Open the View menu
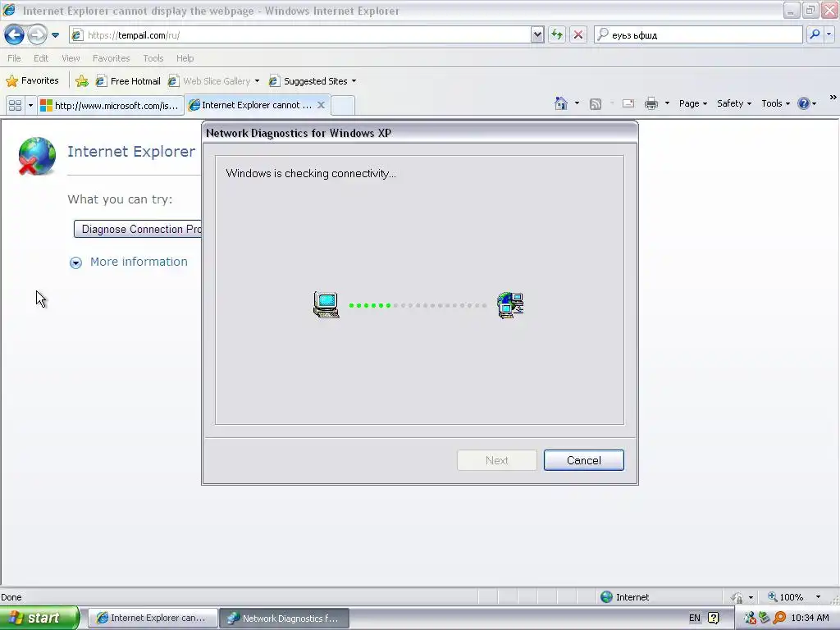840x630 pixels. pyautogui.click(x=71, y=58)
